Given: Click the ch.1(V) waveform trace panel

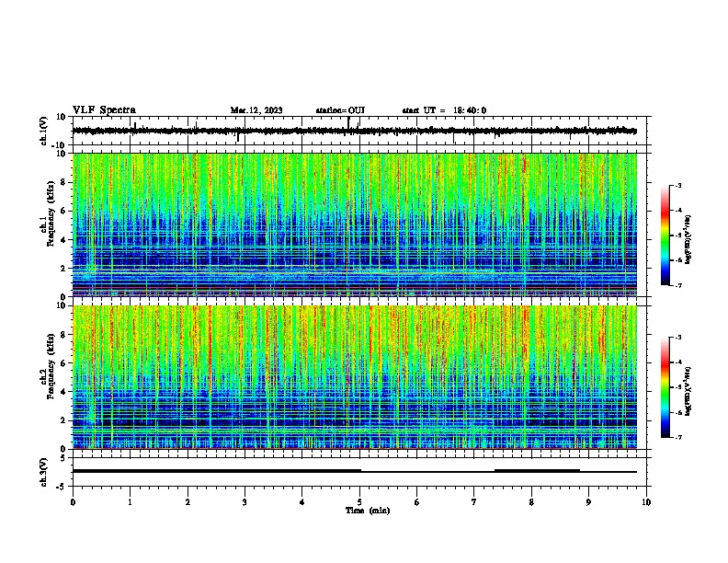Looking at the screenshot, I should tap(361, 131).
